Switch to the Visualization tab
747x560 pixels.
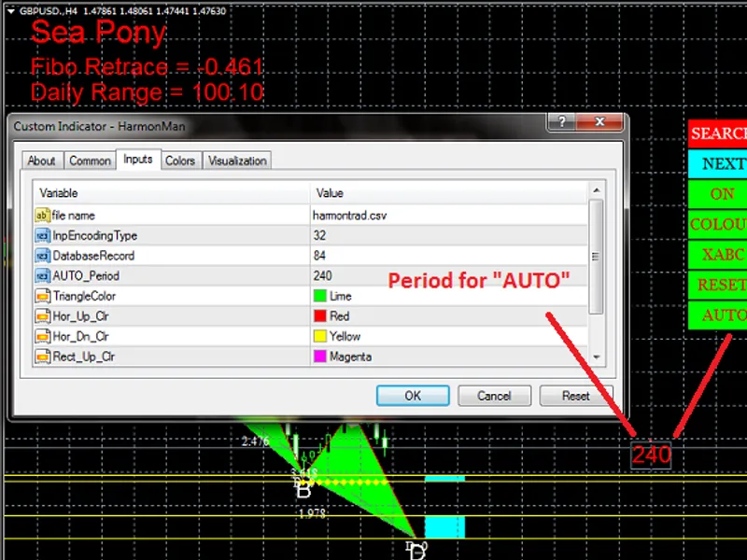[x=237, y=161]
